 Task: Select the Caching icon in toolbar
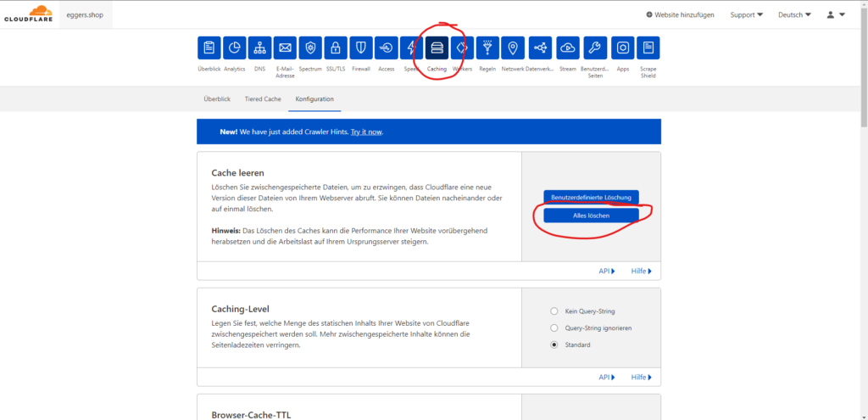point(437,48)
